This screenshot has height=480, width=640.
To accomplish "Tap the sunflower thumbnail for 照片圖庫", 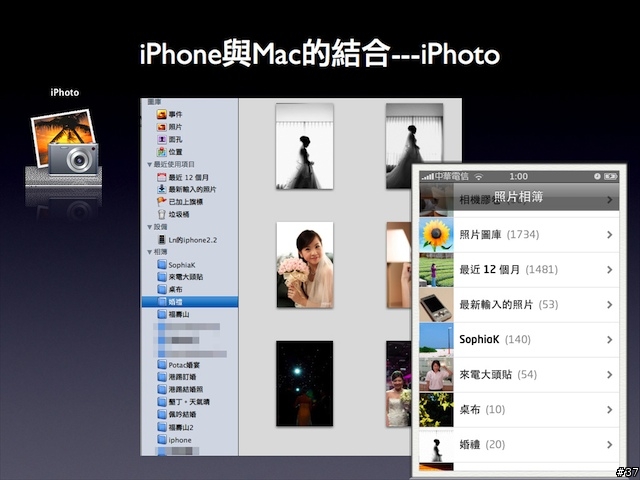I will (x=436, y=235).
